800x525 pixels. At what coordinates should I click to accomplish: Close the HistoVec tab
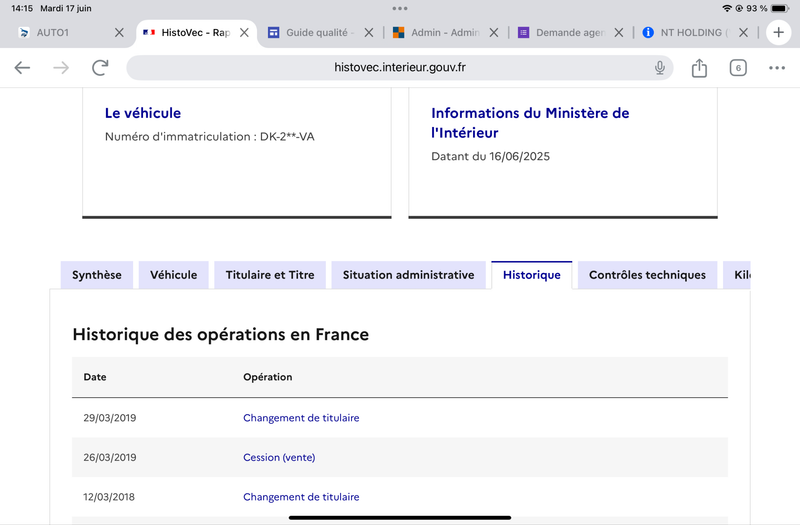244,33
